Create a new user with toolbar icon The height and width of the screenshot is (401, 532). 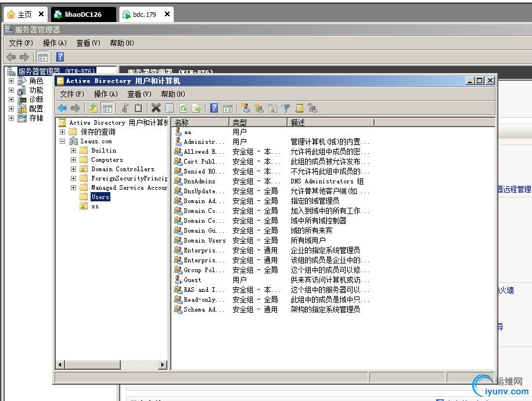point(245,108)
